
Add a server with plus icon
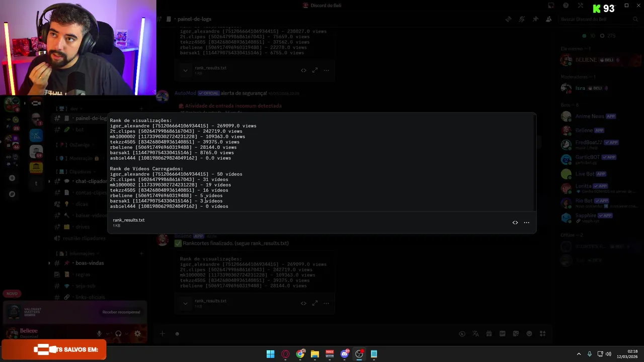[x=12, y=178]
